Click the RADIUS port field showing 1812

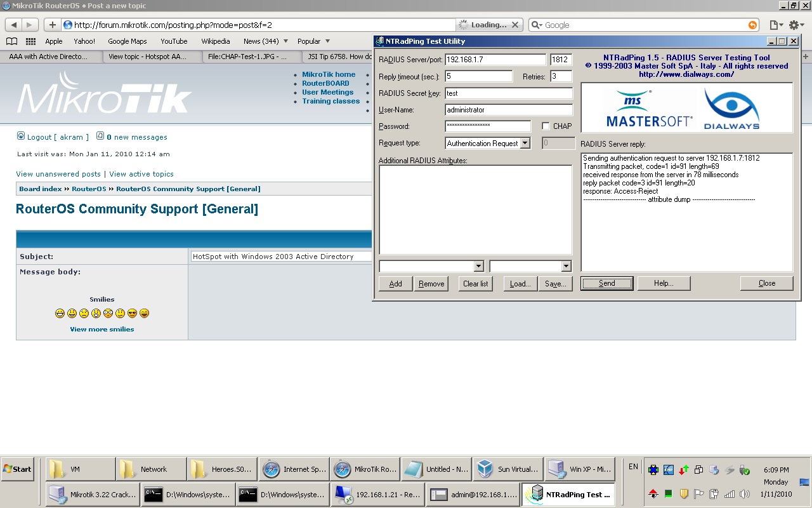click(x=561, y=60)
